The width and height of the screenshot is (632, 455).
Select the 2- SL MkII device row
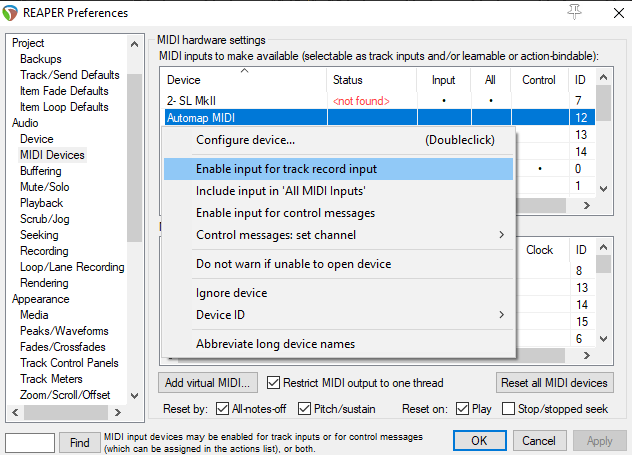(x=379, y=100)
